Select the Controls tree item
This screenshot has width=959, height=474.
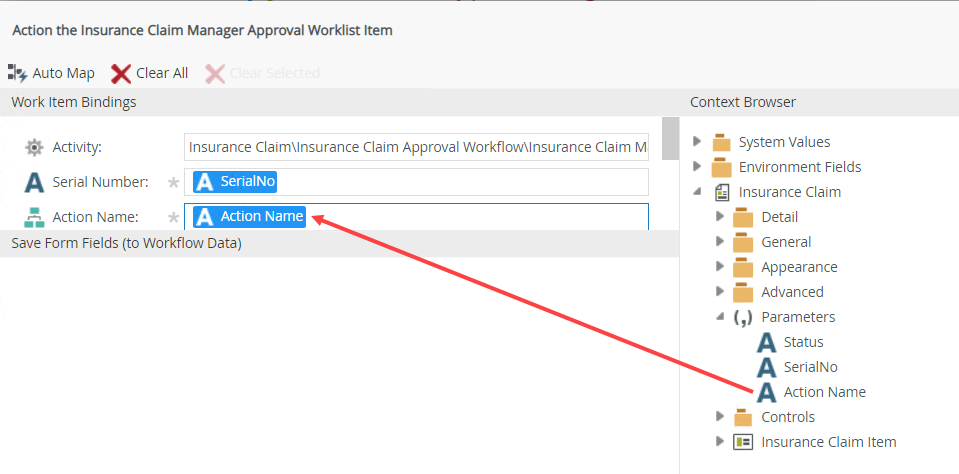coord(788,418)
